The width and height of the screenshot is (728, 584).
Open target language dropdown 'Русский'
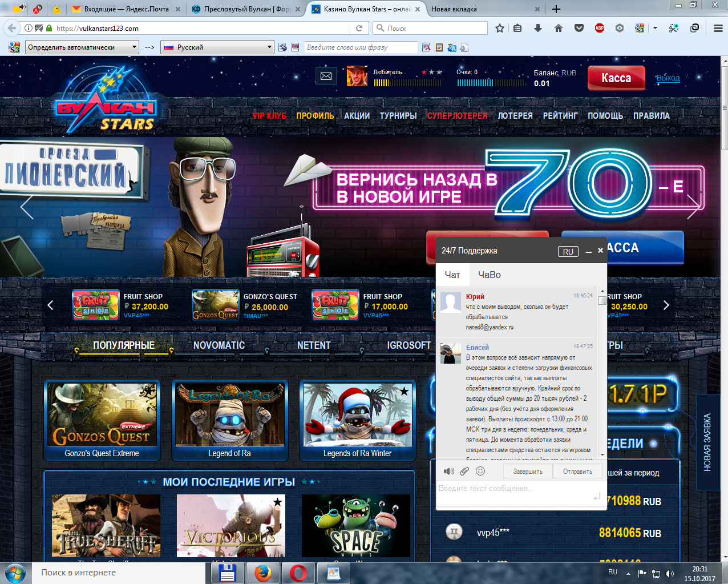tap(217, 47)
